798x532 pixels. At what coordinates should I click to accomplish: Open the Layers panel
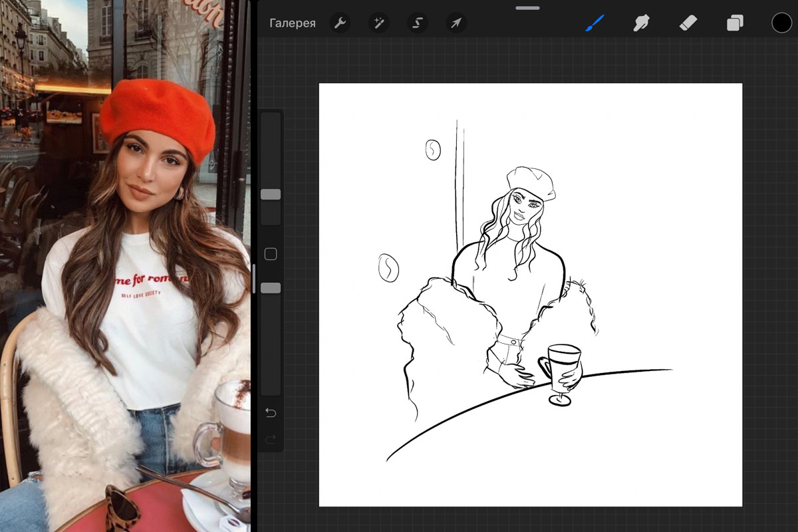coord(735,23)
